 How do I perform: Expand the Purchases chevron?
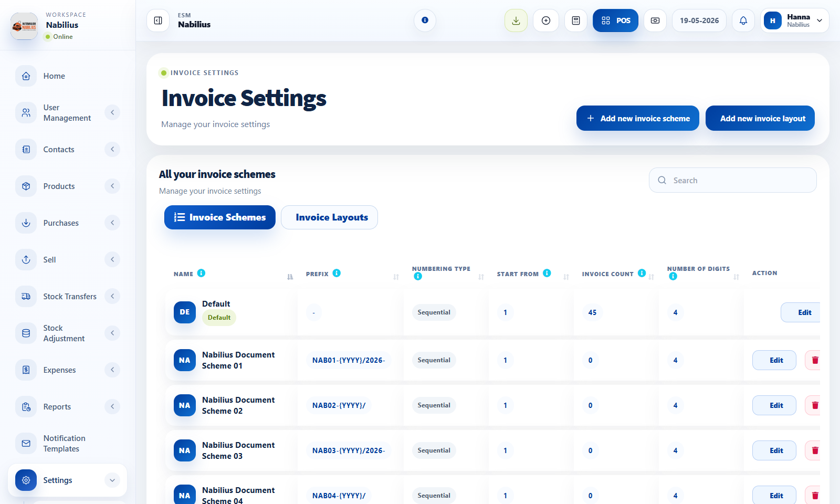coord(112,223)
